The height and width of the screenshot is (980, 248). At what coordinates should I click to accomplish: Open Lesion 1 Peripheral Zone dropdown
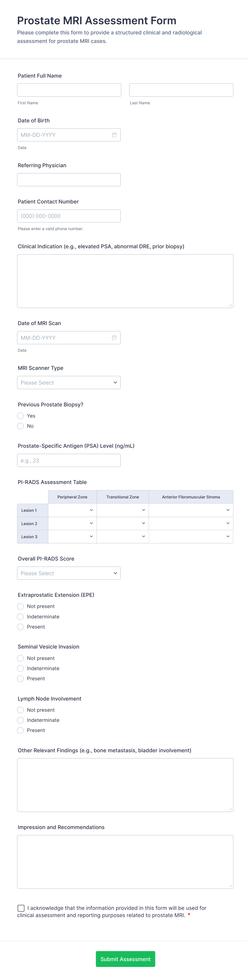[72, 510]
